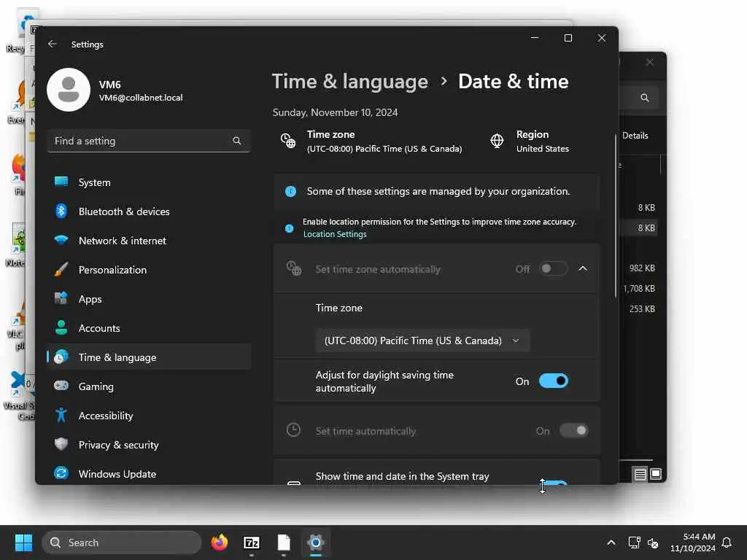Click the search magnifier in Find a setting

237,141
